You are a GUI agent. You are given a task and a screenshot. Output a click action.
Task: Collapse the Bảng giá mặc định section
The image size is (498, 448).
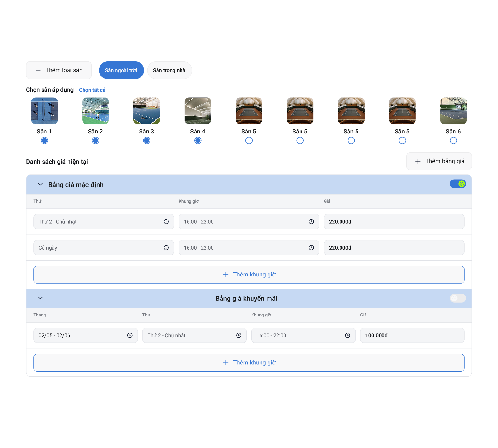pos(40,184)
